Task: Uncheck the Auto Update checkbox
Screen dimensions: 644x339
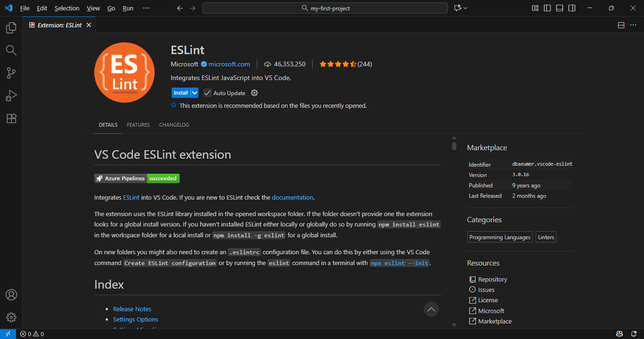Action: (207, 93)
